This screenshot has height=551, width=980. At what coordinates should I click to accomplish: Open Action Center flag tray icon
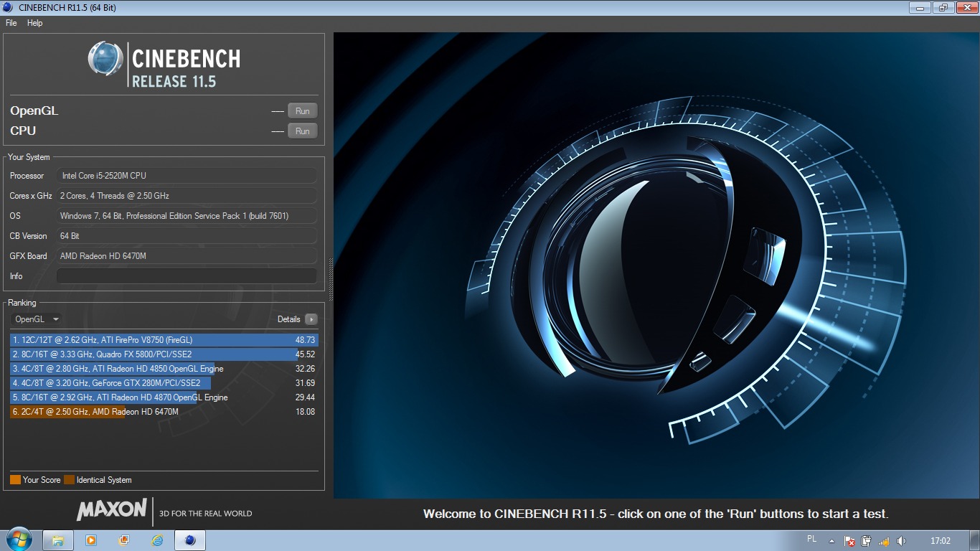click(x=849, y=541)
